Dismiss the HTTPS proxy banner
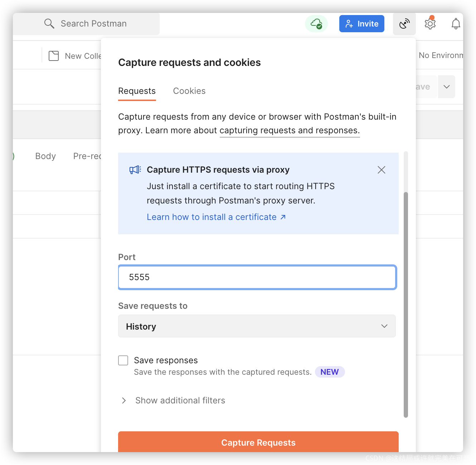 (x=382, y=170)
